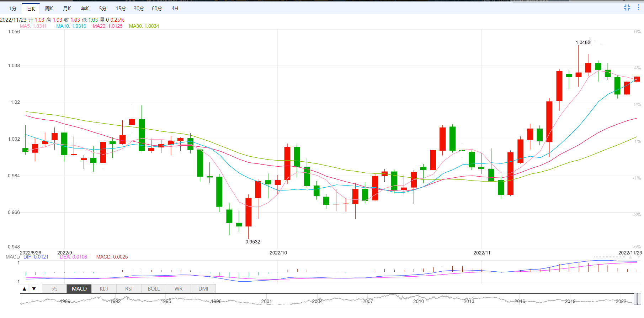This screenshot has height=318, width=644.
Task: Switch to the 月K monthly chart
Action: [x=67, y=9]
